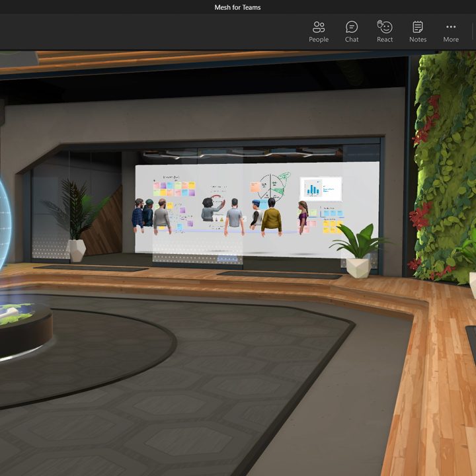Viewport: 476px width, 476px height.
Task: Expand the More options menu
Action: point(451,31)
